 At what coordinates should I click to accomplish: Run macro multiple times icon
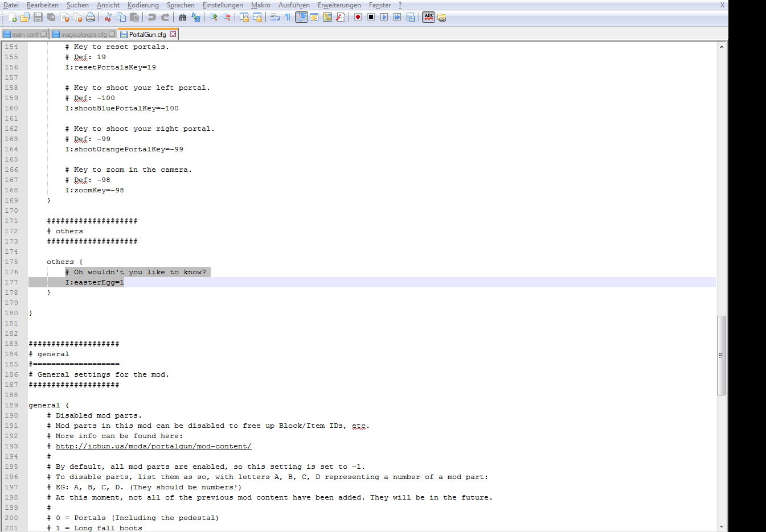(x=397, y=17)
